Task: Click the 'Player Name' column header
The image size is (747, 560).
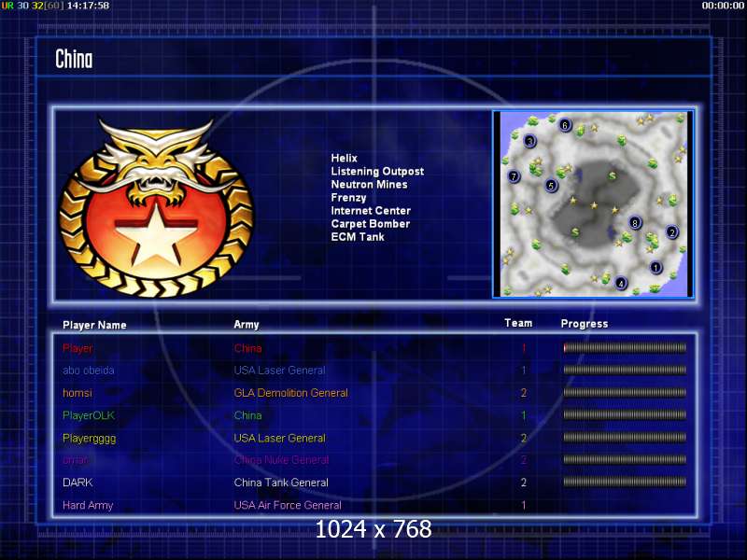Action: pos(94,325)
